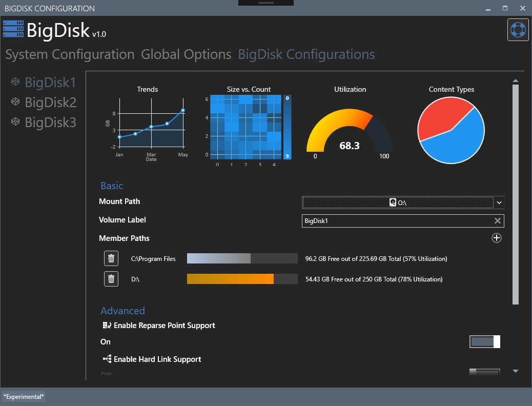The image size is (532, 406).
Task: Select BigDisk1 in the sidebar
Action: pyautogui.click(x=50, y=82)
